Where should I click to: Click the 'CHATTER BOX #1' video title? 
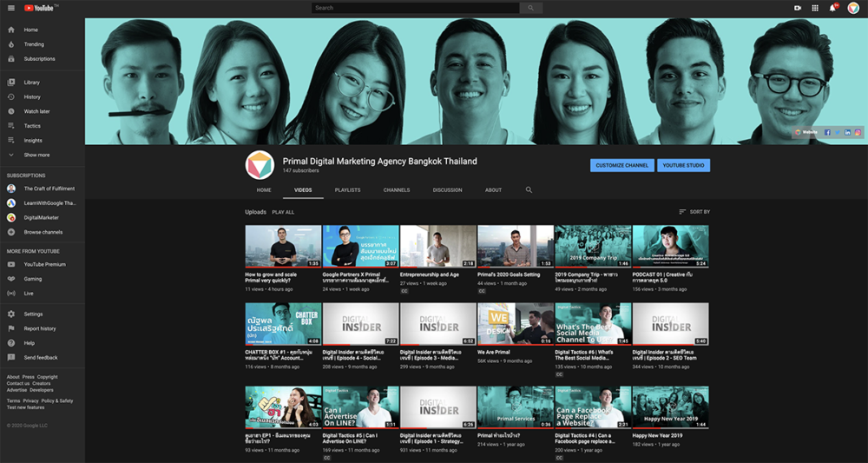(x=279, y=355)
